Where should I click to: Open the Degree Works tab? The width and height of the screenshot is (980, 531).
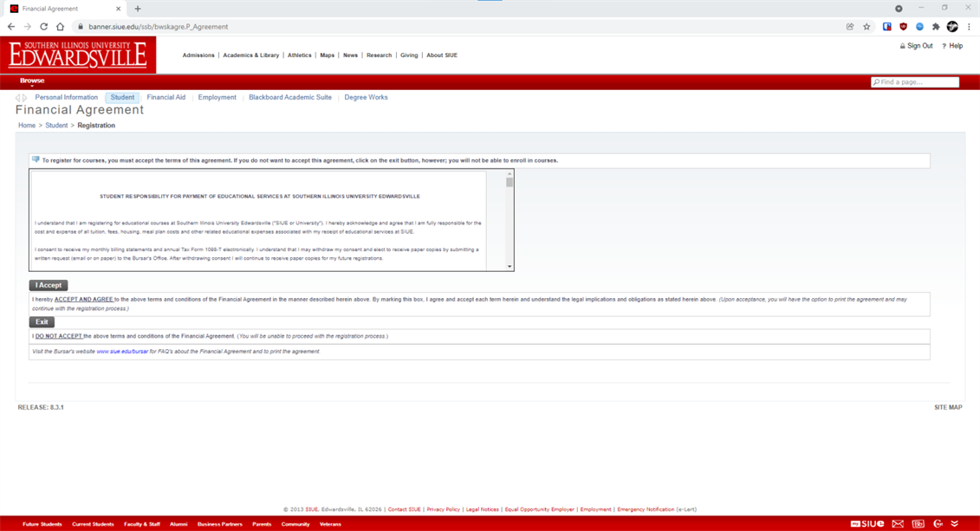point(366,98)
